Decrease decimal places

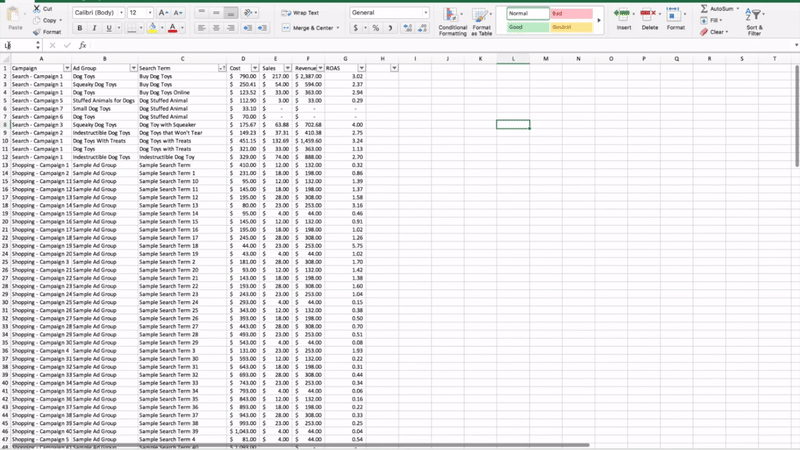coord(422,28)
